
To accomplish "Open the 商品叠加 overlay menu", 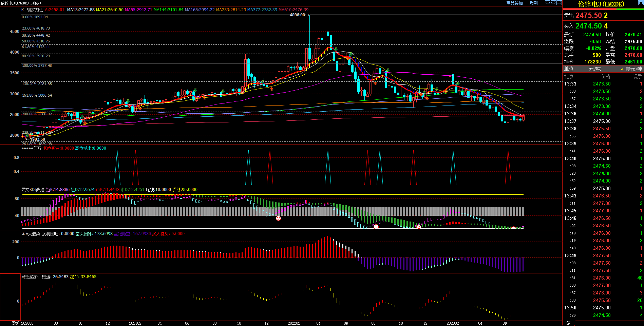I will (x=514, y=3).
